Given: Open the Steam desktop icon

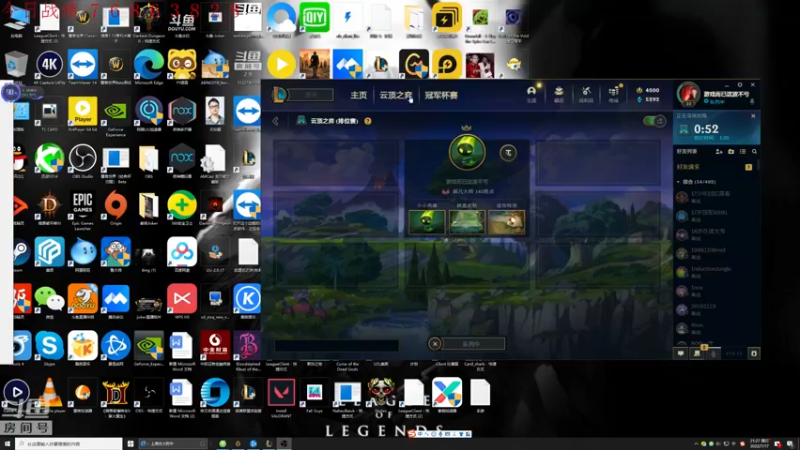Looking at the screenshot, I should coord(21,253).
